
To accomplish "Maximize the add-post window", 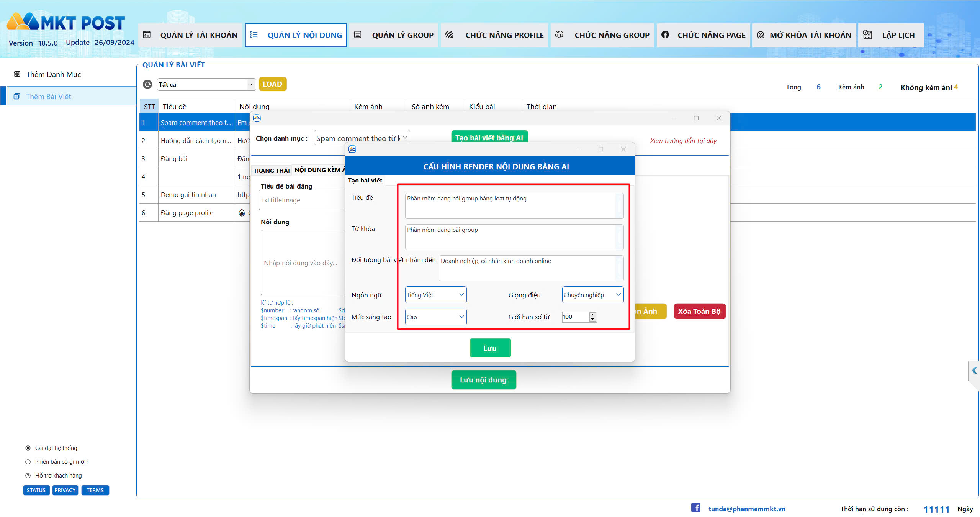I will point(696,118).
